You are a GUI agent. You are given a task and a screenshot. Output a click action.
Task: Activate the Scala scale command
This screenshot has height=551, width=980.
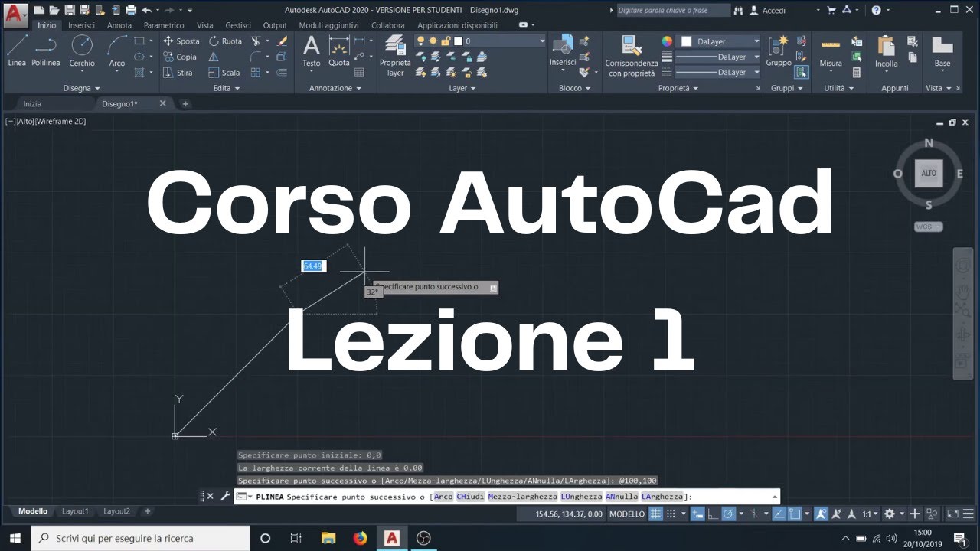[x=224, y=73]
